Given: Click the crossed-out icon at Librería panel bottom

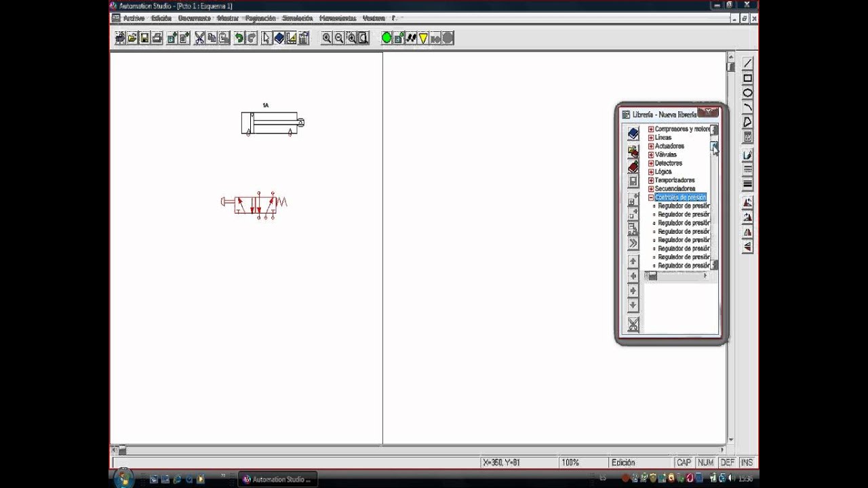Looking at the screenshot, I should [x=633, y=325].
